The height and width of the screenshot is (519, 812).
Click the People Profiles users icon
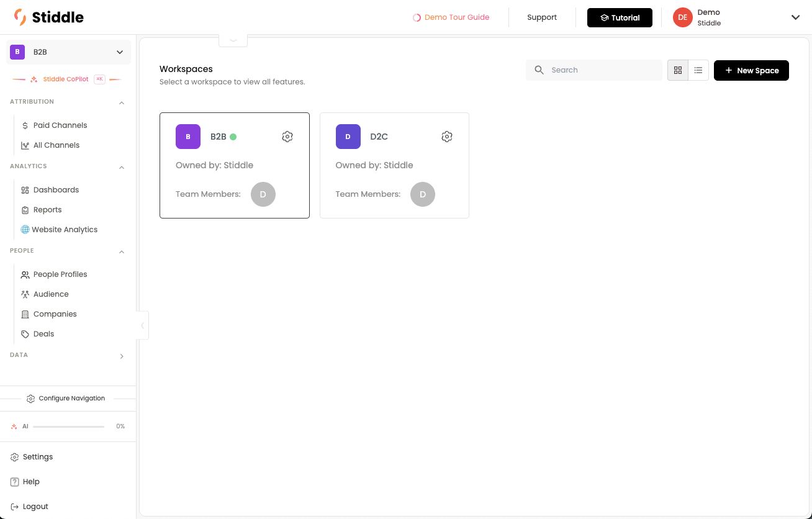click(25, 274)
